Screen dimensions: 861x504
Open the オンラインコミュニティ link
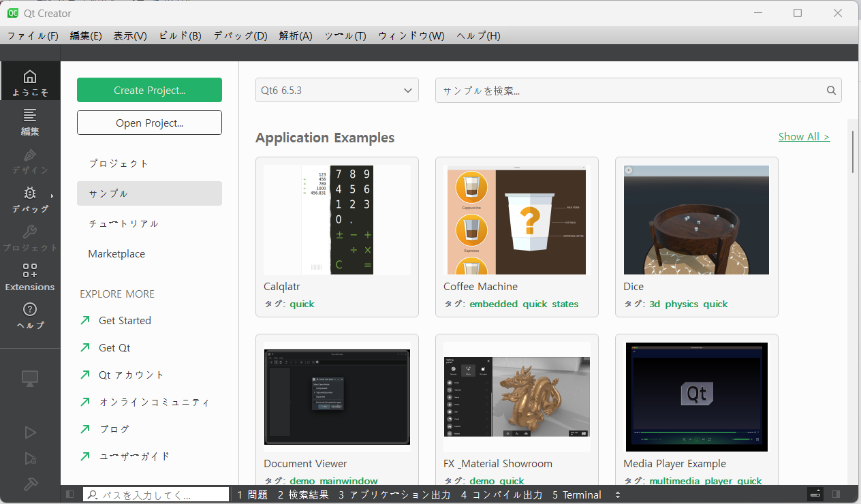tap(154, 402)
